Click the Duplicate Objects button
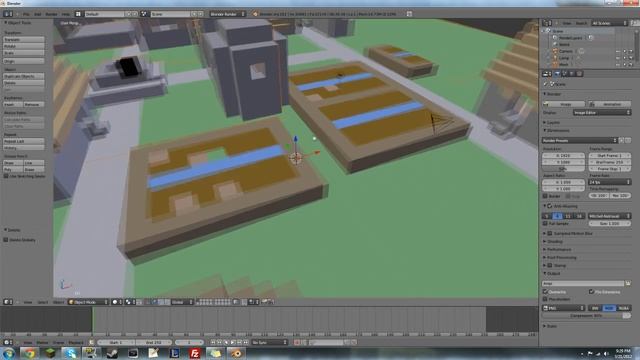This screenshot has width=640, height=360. (24, 76)
